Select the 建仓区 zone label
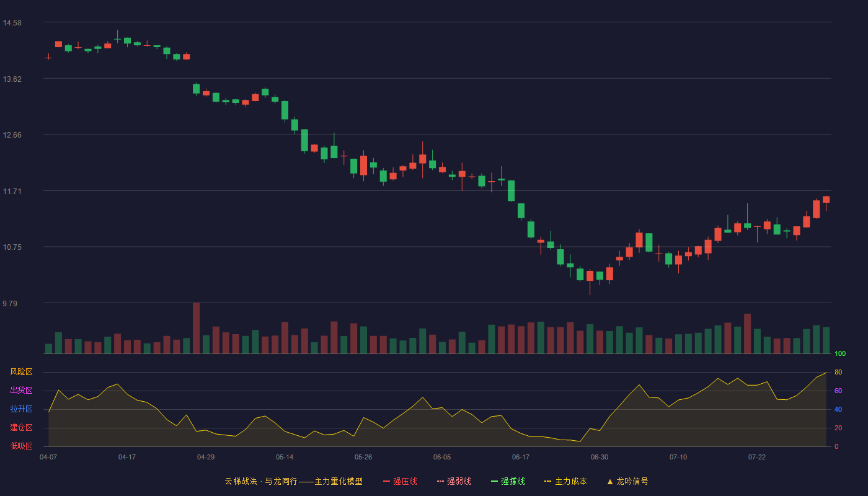The width and height of the screenshot is (868, 496). (21, 428)
